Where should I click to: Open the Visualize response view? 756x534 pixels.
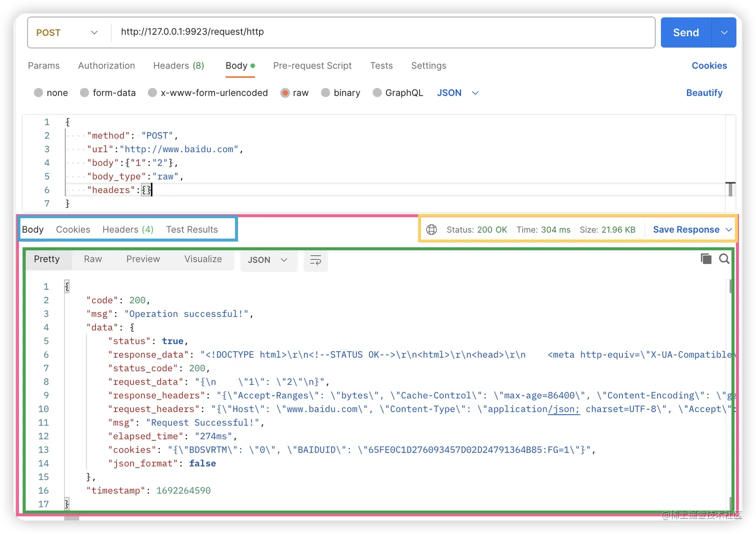203,259
